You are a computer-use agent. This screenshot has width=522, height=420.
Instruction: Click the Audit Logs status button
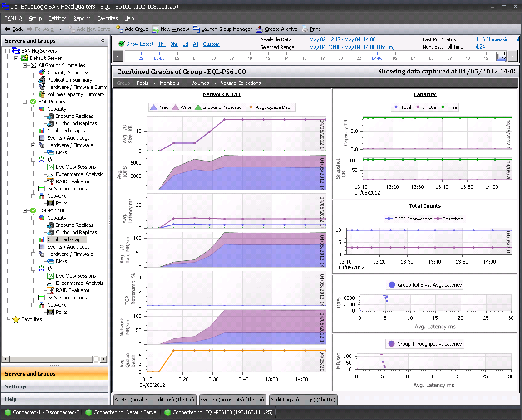(303, 400)
